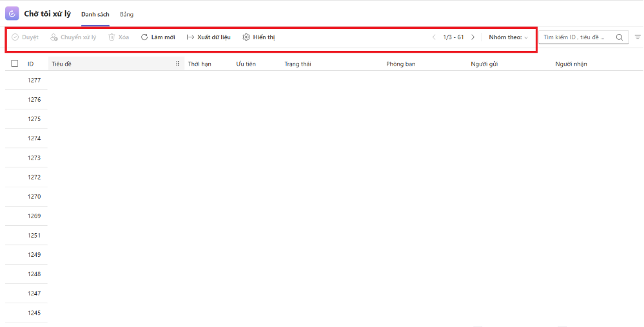Click the Thời hạn column header

[x=199, y=64]
